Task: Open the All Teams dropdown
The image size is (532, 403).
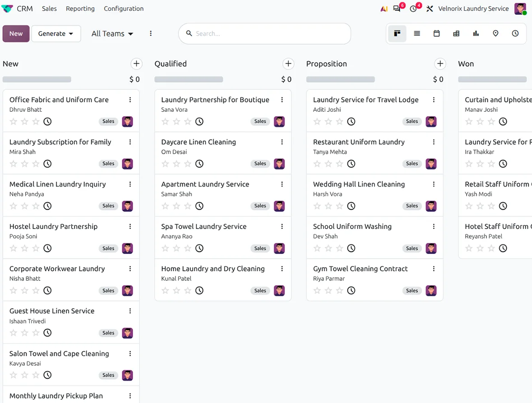Action: (112, 33)
